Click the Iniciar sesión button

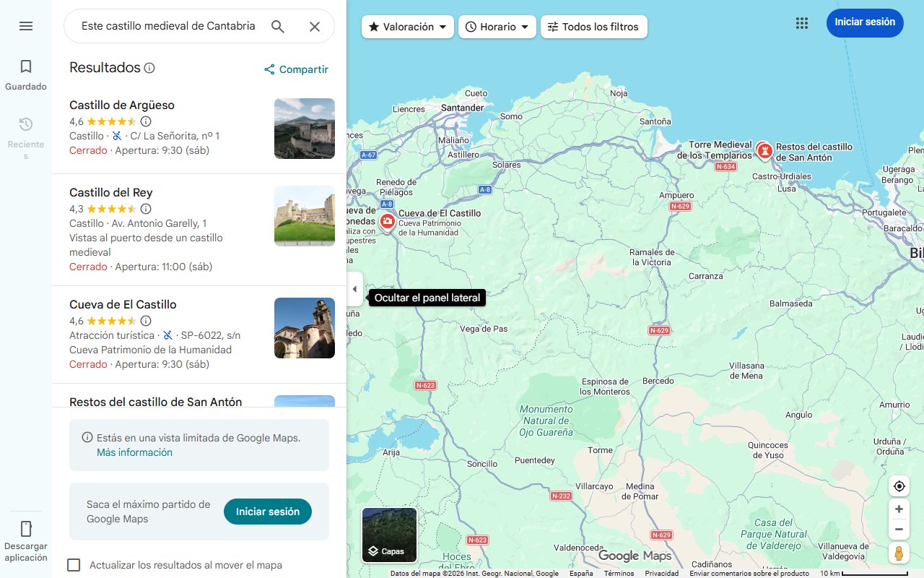[865, 22]
